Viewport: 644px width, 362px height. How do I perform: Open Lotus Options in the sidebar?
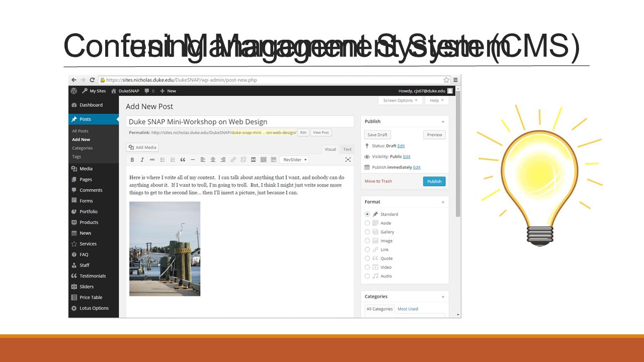94,308
